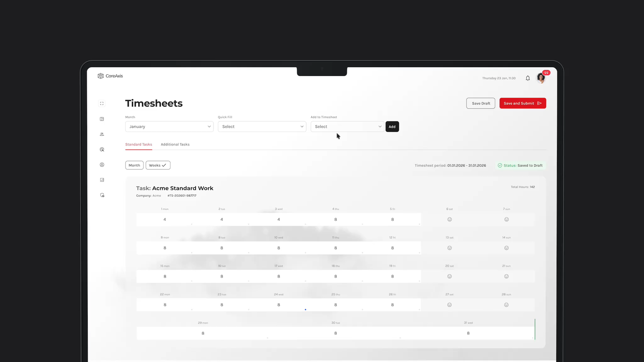644x362 pixels.
Task: Click the Save Draft button
Action: 481,103
